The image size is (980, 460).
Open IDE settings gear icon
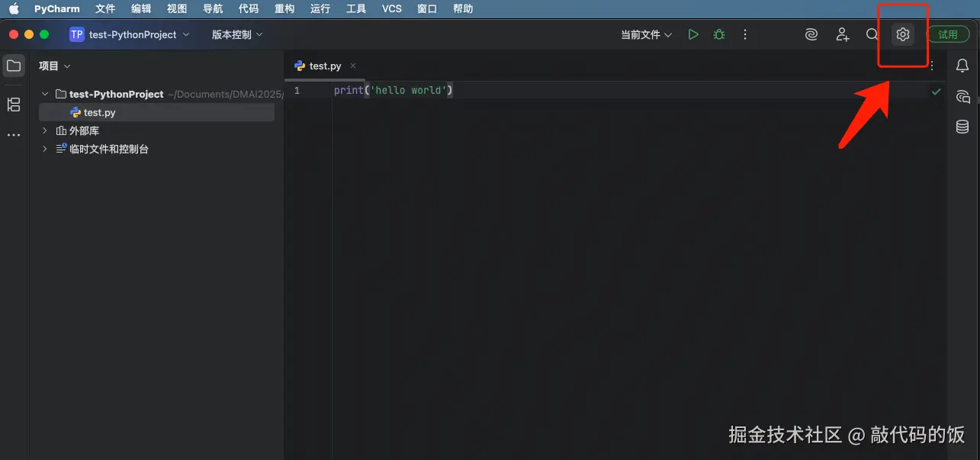(x=903, y=34)
